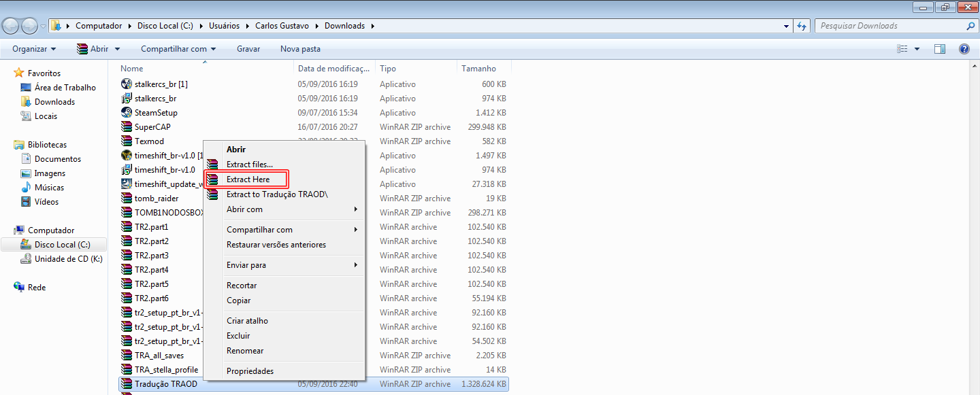
Task: Click the TR2.part1 archive icon
Action: (126, 226)
